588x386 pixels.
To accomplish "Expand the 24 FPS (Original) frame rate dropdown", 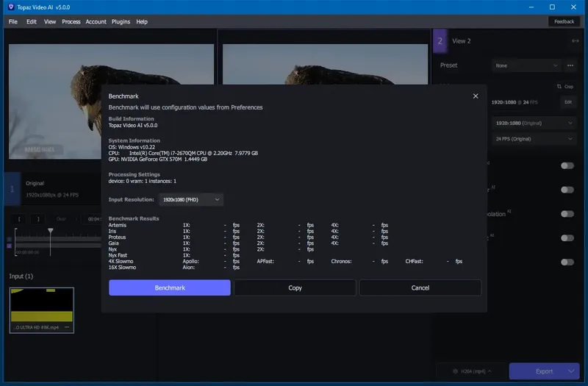I will coord(534,139).
